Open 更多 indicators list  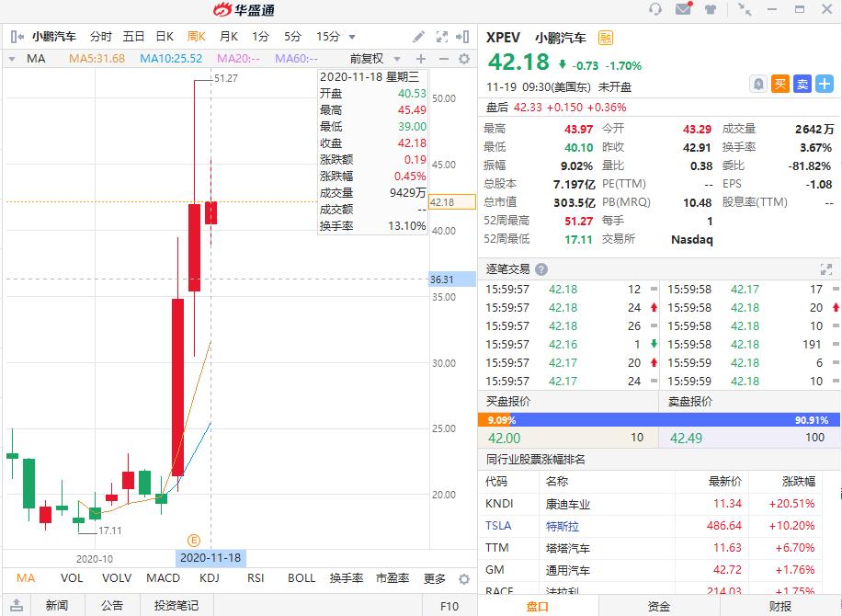coord(435,578)
